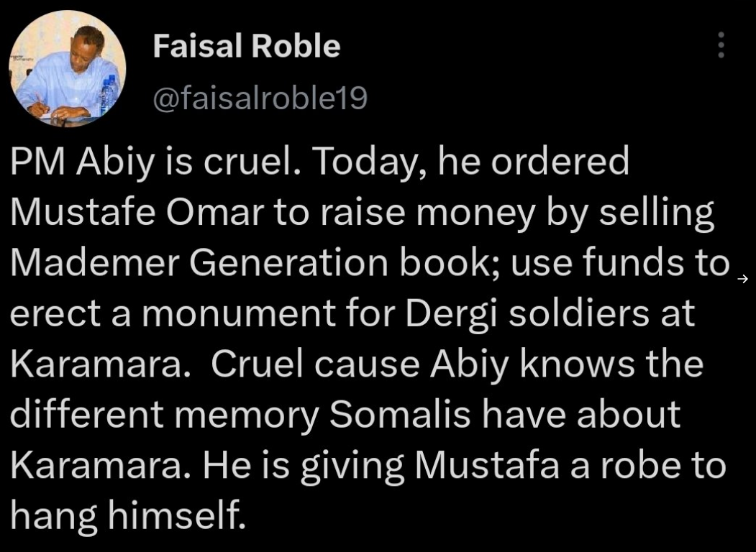Click the word "Somalis" in the tweet
756x552 pixels.
pos(399,415)
